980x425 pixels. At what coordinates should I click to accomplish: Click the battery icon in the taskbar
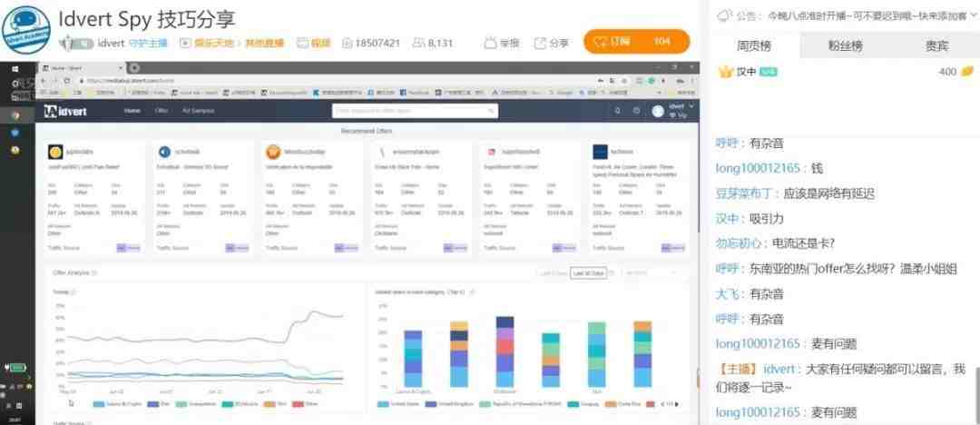tap(16, 368)
